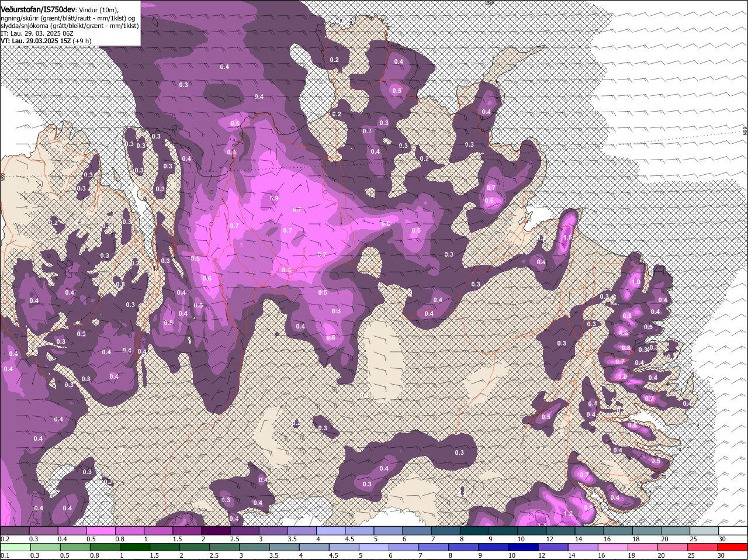The image size is (748, 560).
Task: Choose the pink lower swatch starting at 18
Action: 643,547
